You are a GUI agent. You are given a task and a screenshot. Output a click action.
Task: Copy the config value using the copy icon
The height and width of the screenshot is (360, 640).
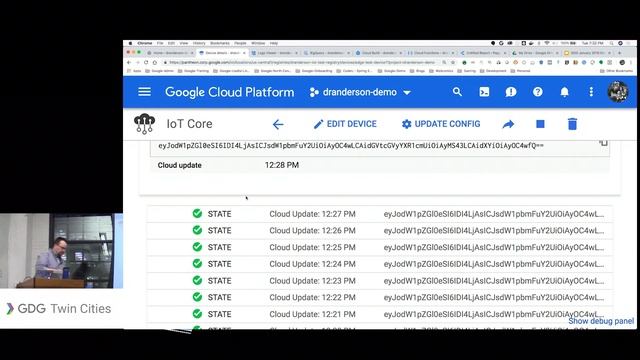tap(603, 143)
